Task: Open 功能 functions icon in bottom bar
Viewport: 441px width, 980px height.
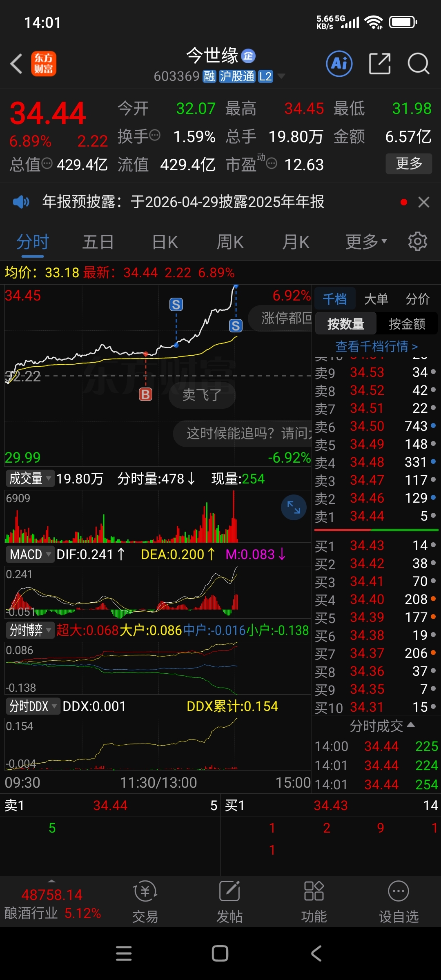Action: point(314,902)
